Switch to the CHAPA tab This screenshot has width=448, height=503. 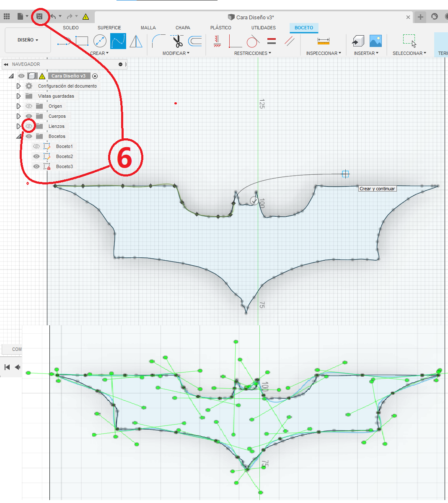pyautogui.click(x=183, y=28)
